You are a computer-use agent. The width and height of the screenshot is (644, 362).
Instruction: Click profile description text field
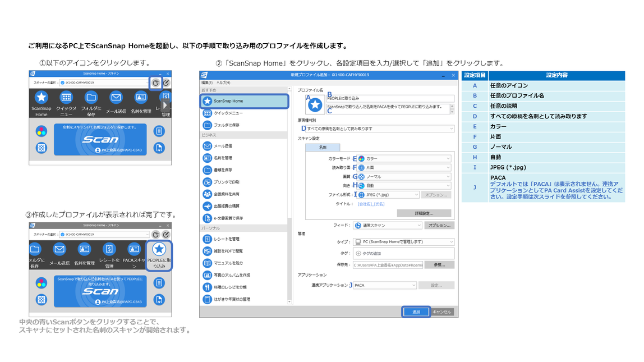tap(388, 109)
